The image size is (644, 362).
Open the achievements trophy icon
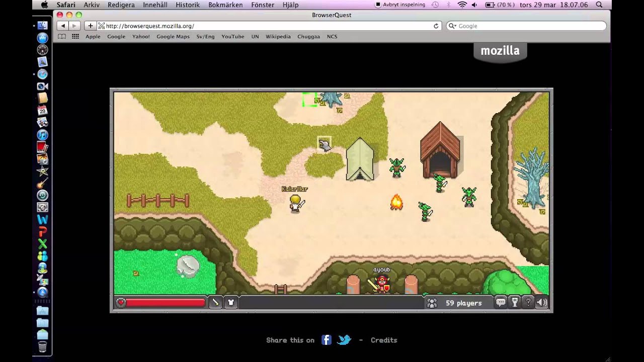pos(515,302)
